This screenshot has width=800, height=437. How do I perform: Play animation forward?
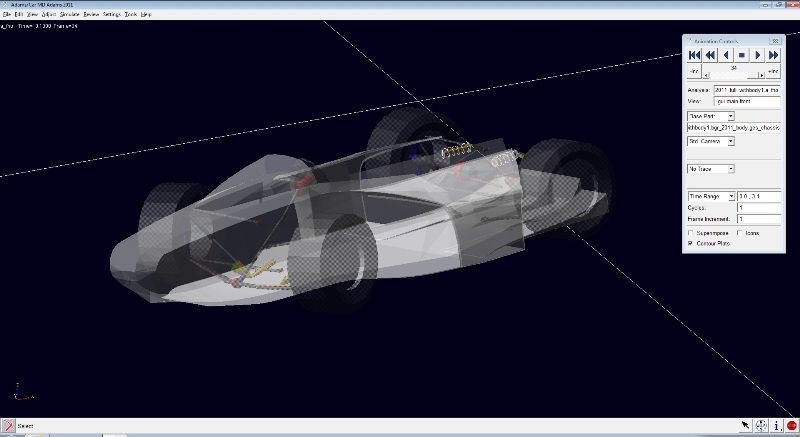pyautogui.click(x=758, y=55)
